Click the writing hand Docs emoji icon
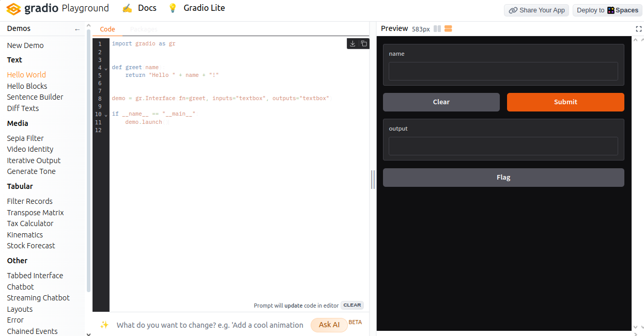 click(x=127, y=8)
